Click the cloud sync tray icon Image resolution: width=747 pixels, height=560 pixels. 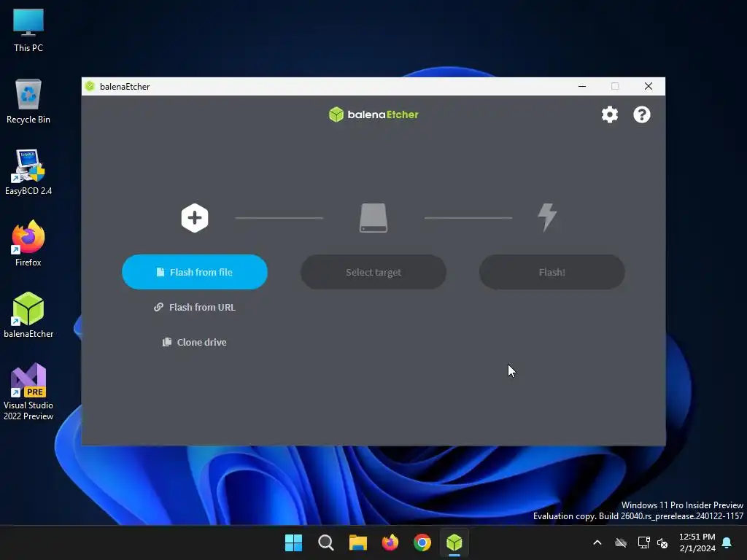(621, 542)
